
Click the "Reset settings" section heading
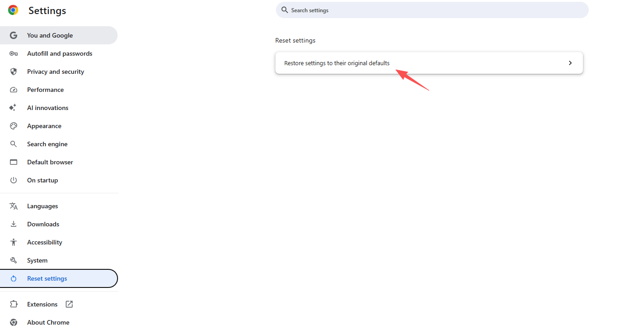point(295,40)
